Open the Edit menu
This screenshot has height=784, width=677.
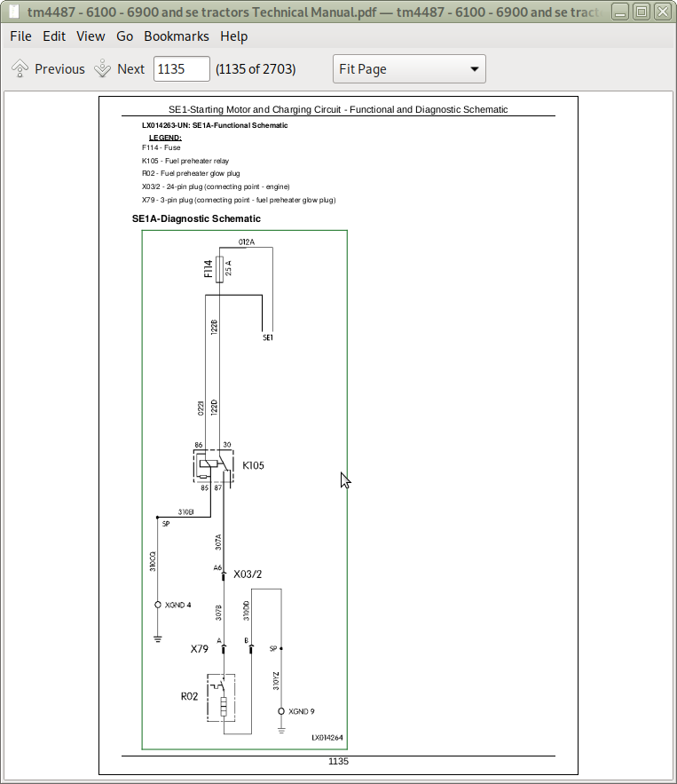[54, 36]
